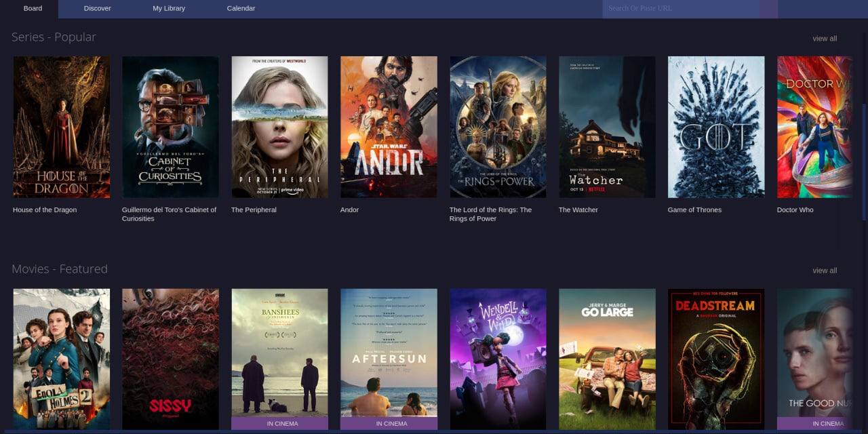Image resolution: width=868 pixels, height=434 pixels.
Task: Click the 'Andor' title text
Action: [x=349, y=210]
